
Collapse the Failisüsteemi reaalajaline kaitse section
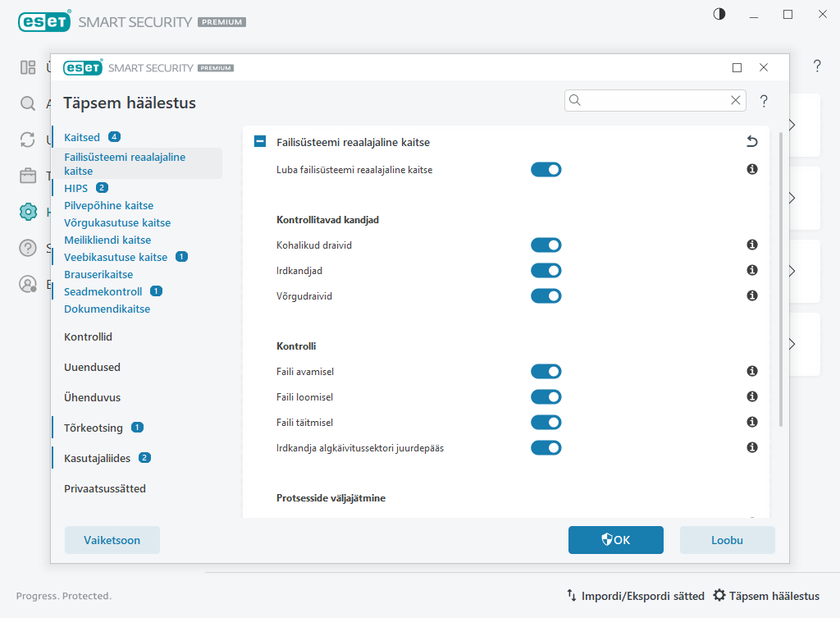coord(260,142)
